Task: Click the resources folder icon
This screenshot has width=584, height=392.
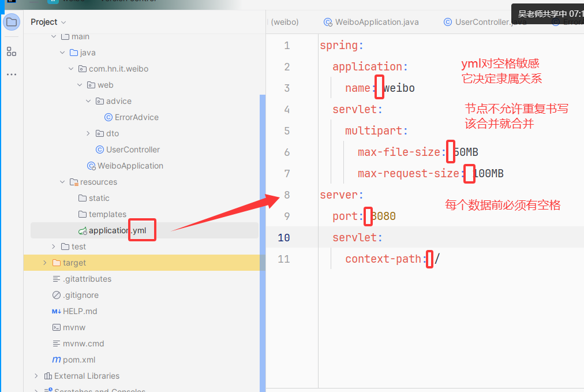Action: [x=74, y=182]
